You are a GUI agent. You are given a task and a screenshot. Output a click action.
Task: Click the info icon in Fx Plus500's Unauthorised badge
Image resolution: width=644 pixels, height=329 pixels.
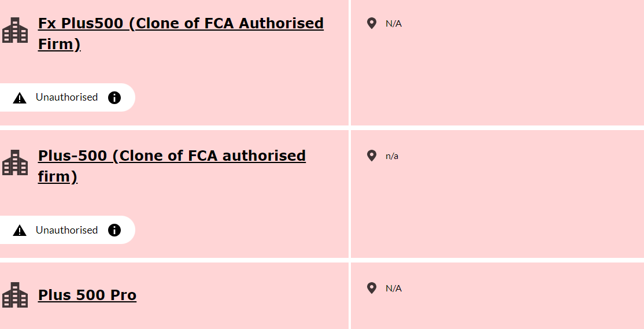tap(114, 97)
